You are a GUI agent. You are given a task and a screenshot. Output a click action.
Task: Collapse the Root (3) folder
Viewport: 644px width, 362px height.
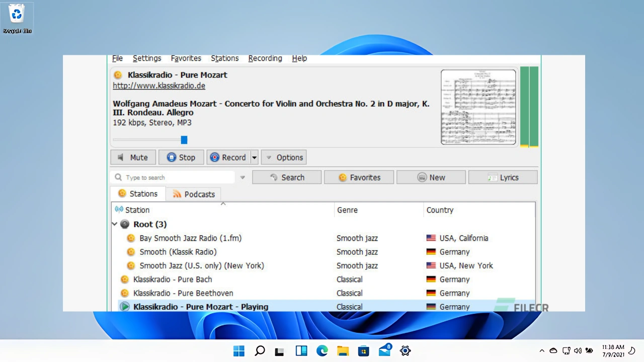pyautogui.click(x=114, y=224)
